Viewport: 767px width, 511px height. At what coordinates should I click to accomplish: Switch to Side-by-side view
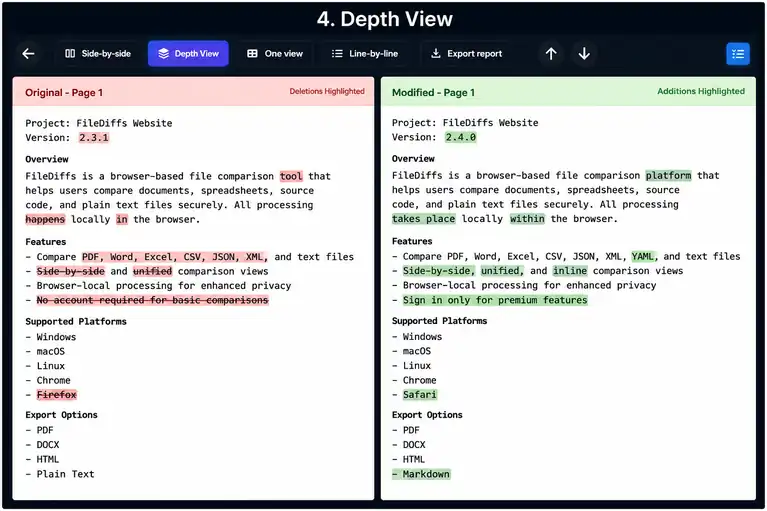click(x=98, y=54)
